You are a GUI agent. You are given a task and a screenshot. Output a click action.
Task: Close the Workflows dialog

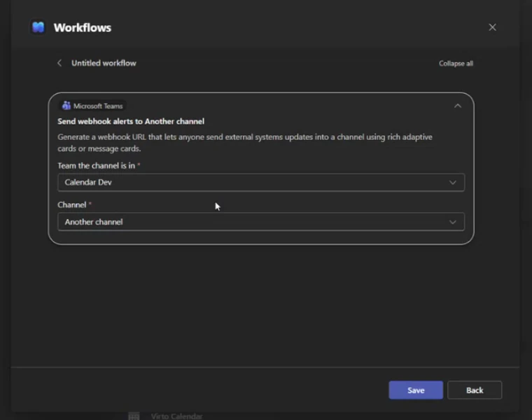(x=492, y=27)
